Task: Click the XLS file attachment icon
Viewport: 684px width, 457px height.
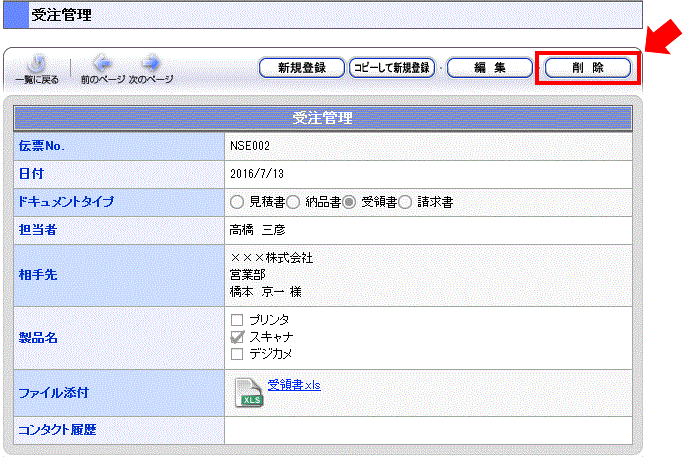Action: tap(249, 393)
